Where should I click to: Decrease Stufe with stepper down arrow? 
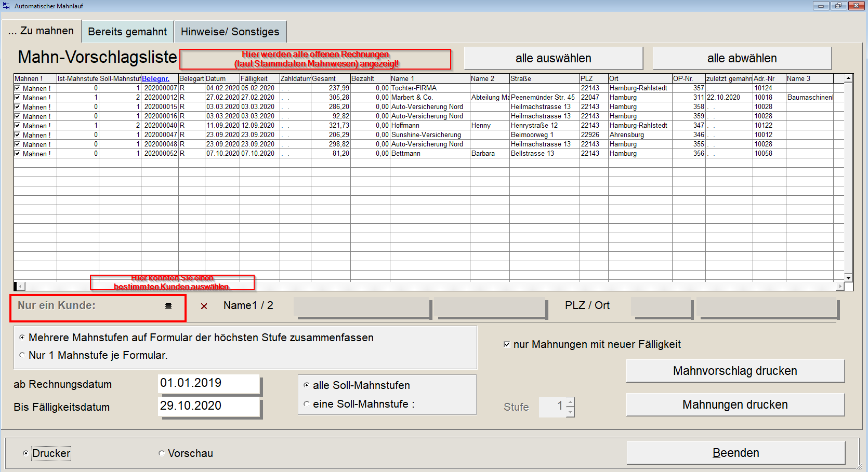pyautogui.click(x=570, y=412)
